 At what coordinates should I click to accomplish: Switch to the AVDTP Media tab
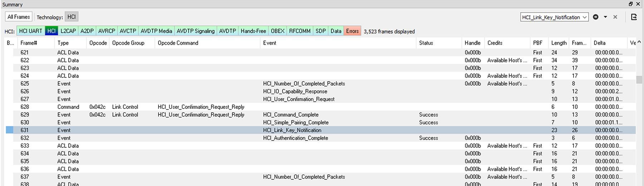(156, 31)
